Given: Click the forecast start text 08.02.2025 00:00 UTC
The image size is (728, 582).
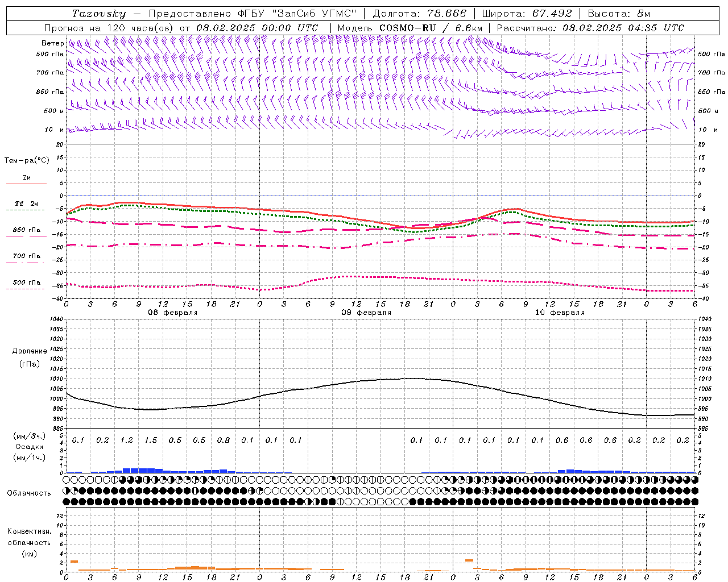Looking at the screenshot, I should tap(257, 28).
